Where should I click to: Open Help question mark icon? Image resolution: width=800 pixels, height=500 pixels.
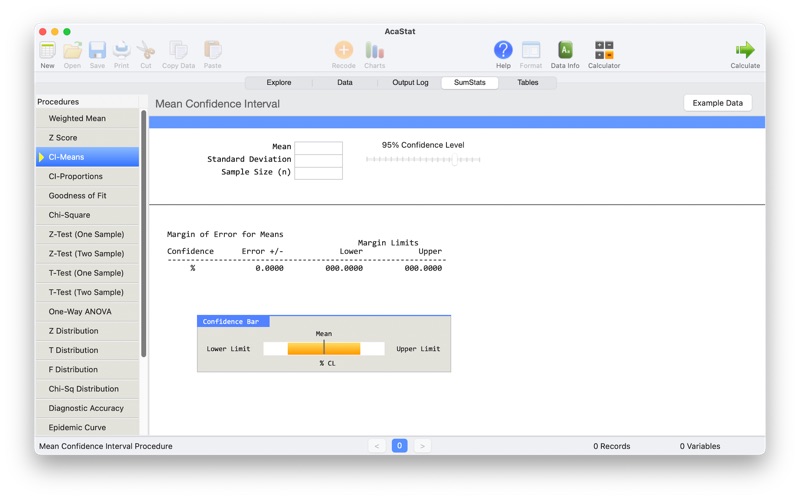coord(503,51)
